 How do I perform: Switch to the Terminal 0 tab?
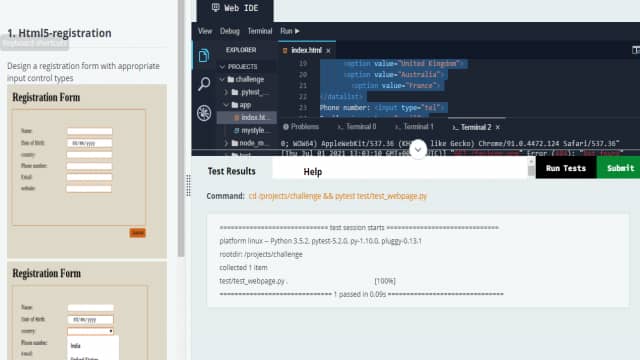(x=357, y=127)
